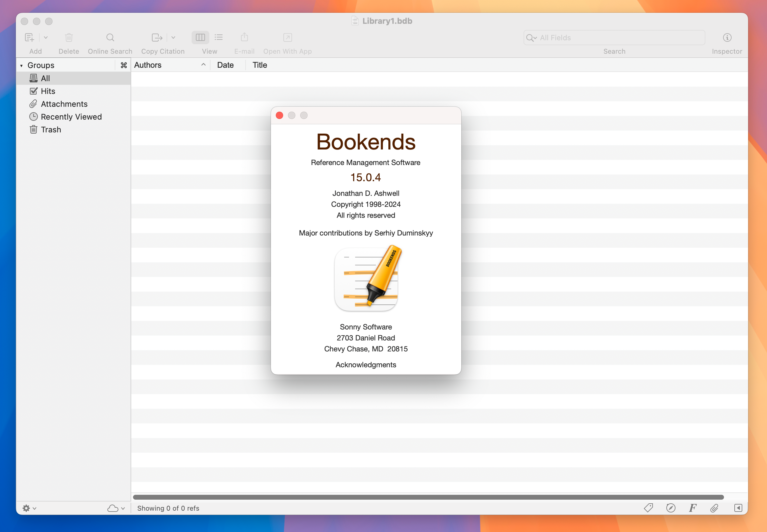Collapse the Groups disclosure triangle
767x532 pixels.
[21, 65]
